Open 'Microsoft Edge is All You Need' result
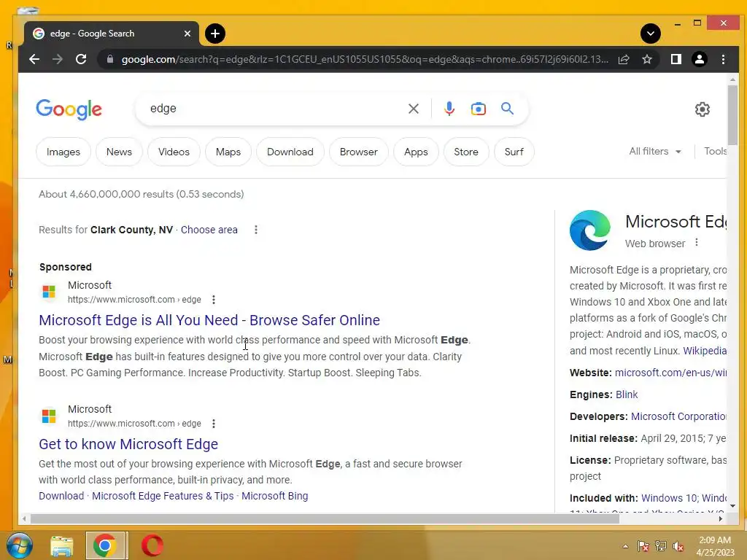 click(209, 320)
